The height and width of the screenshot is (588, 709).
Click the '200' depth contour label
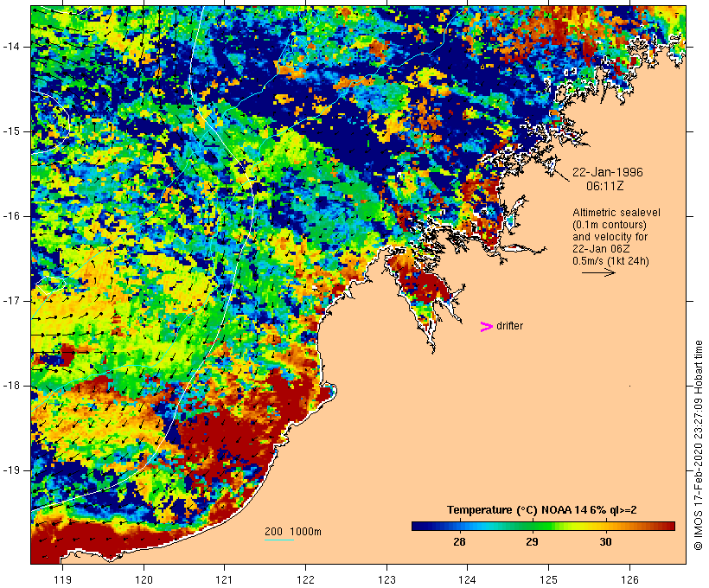pos(273,532)
